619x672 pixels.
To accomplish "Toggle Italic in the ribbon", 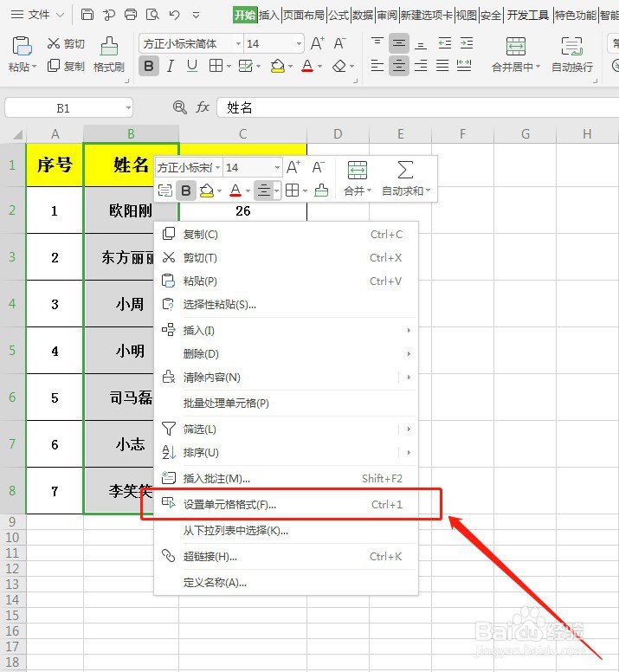I will (x=170, y=66).
